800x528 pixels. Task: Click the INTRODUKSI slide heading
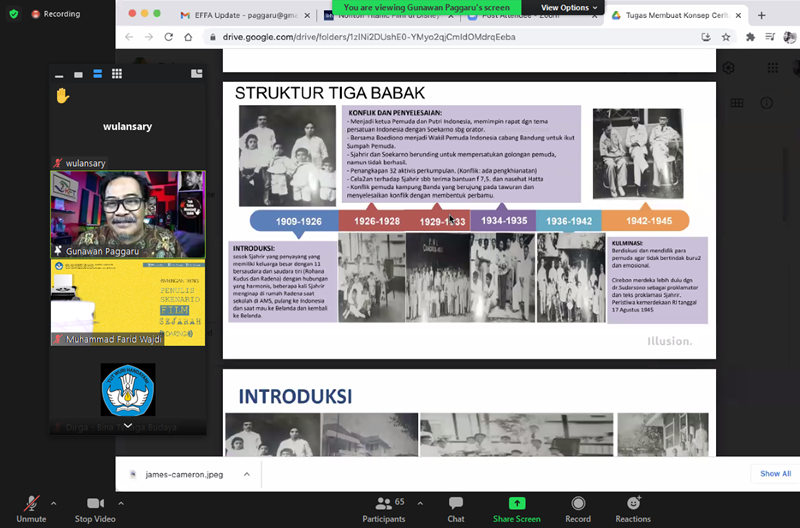point(295,396)
